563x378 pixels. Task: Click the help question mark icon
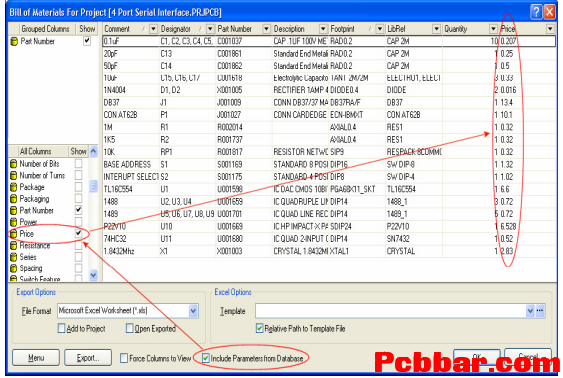(536, 12)
